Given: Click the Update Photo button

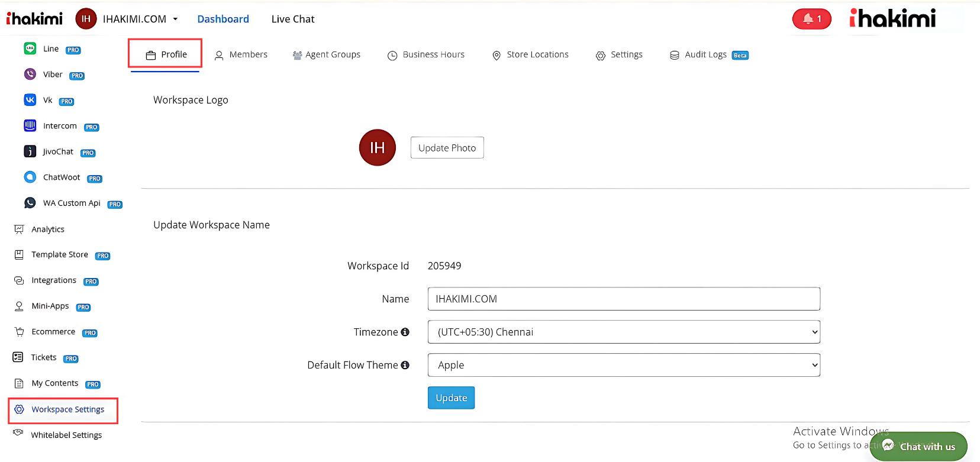Looking at the screenshot, I should point(447,148).
